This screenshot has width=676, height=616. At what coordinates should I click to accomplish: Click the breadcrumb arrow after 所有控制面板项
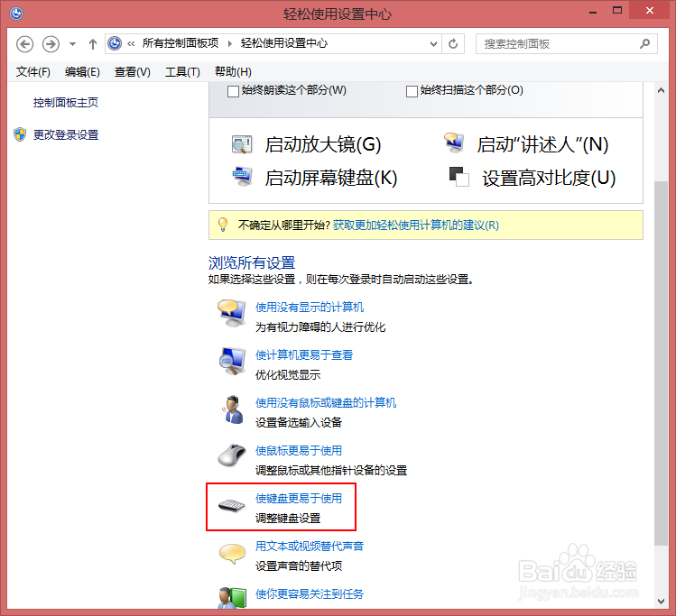point(230,43)
